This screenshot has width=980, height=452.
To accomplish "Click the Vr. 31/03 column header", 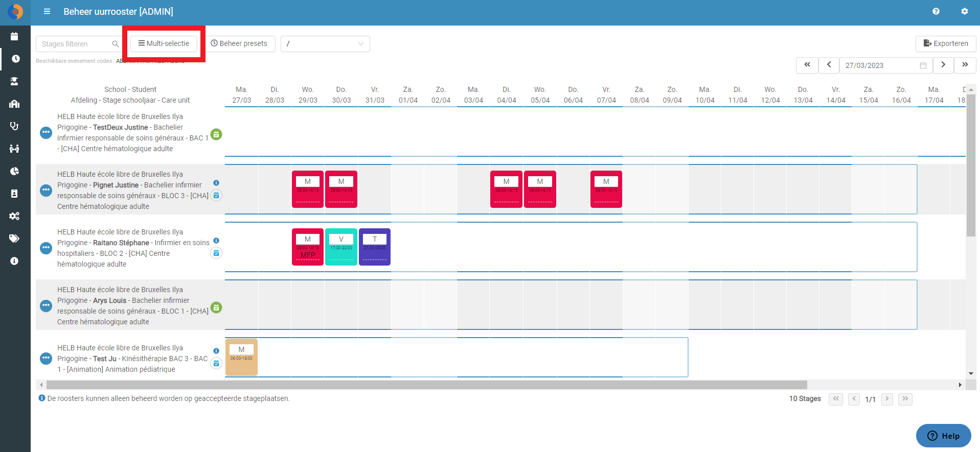I will [375, 95].
